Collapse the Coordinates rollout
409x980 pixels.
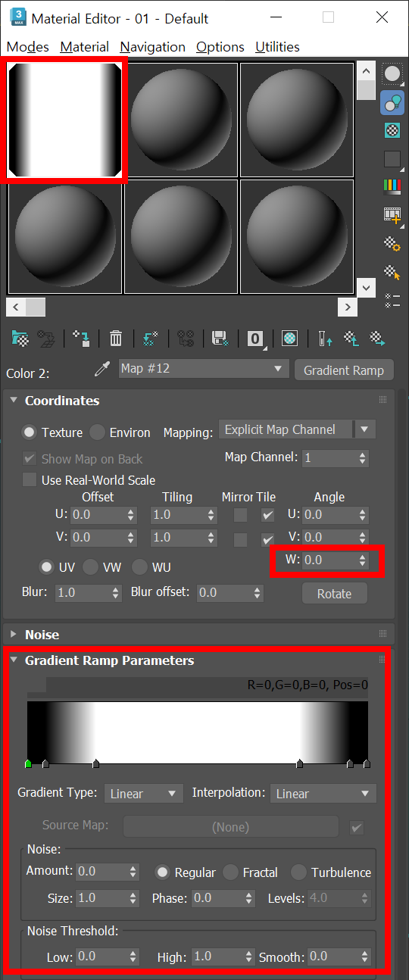pos(14,401)
